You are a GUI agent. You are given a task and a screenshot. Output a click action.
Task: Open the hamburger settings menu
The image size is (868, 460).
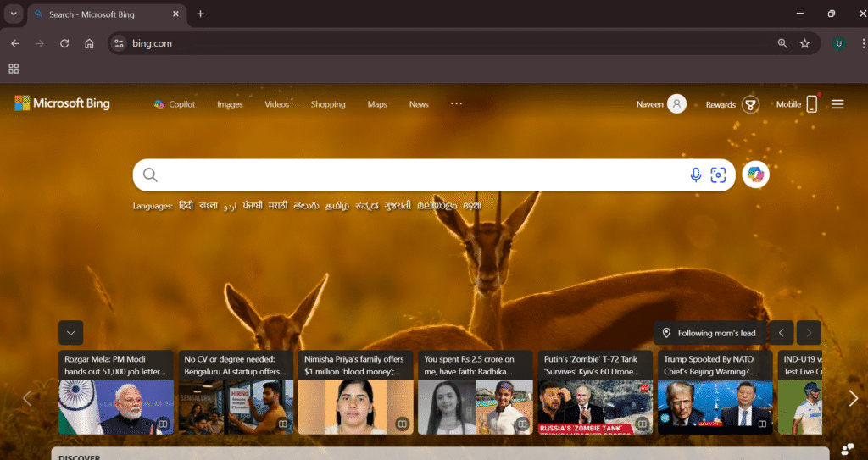837,104
